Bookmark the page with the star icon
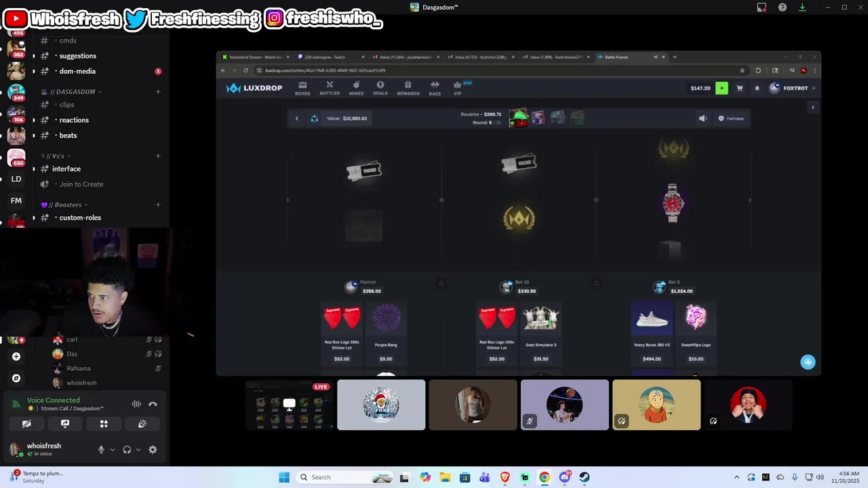Viewport: 868px width, 488px height. point(743,70)
